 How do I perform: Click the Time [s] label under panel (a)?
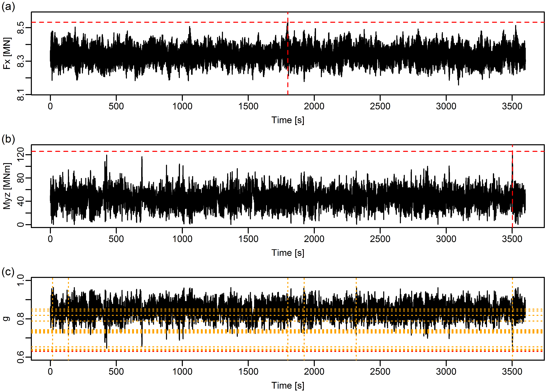point(288,120)
